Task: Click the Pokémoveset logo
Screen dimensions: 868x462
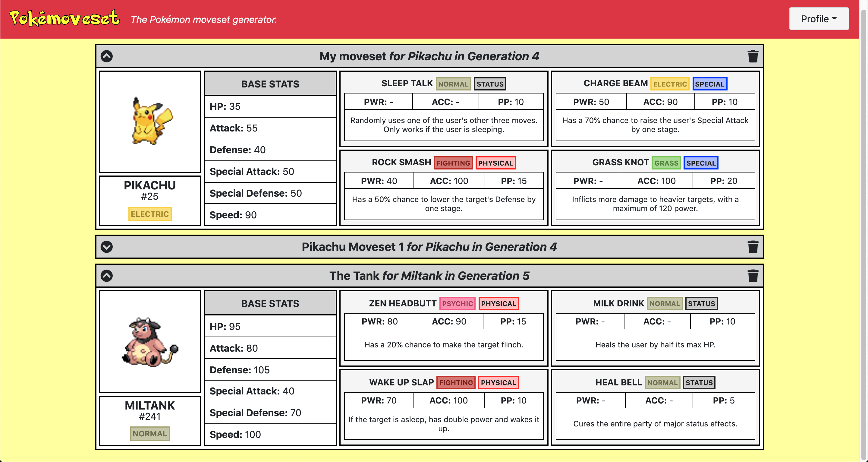Action: click(x=64, y=18)
